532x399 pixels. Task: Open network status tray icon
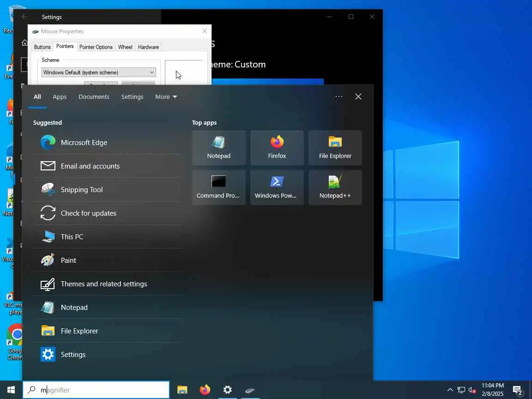click(461, 390)
